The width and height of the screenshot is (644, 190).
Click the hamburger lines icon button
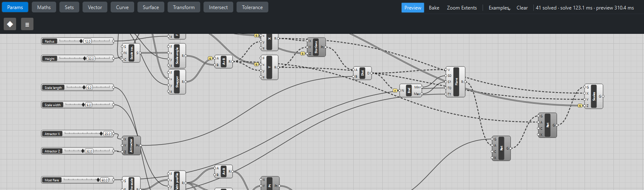click(27, 24)
